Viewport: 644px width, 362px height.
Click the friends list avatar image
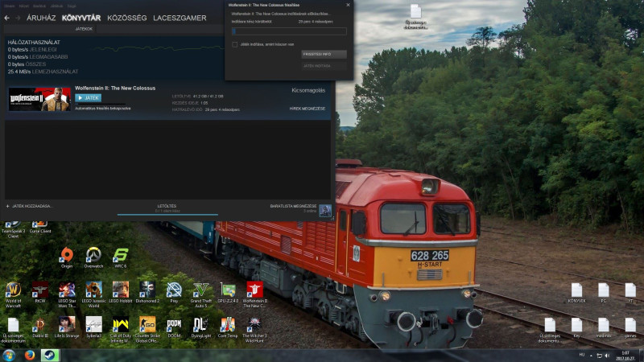(325, 211)
